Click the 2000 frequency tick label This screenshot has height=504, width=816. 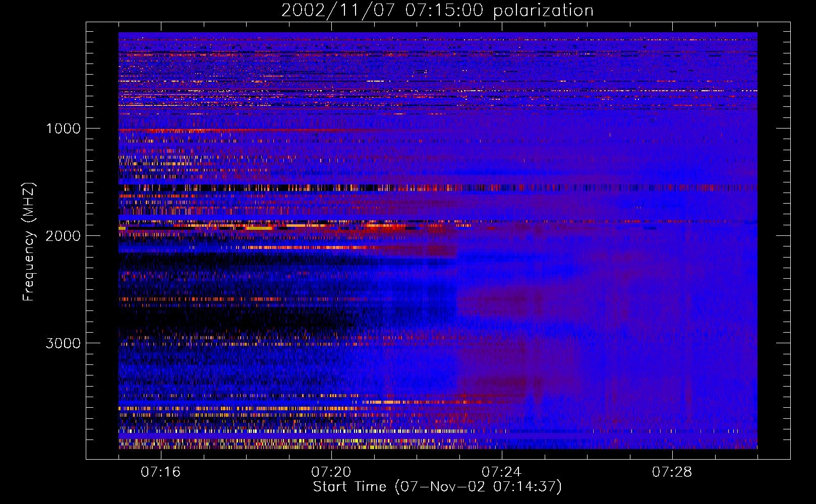63,236
